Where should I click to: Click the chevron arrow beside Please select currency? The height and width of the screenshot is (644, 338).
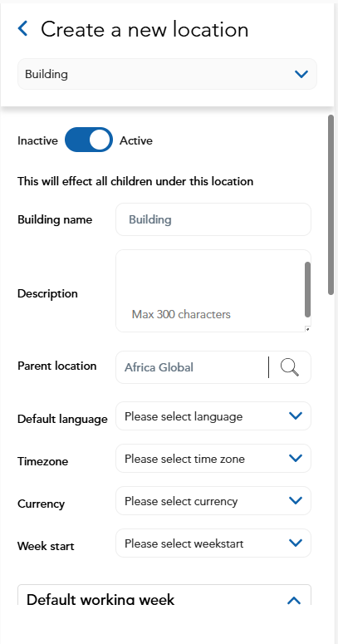click(296, 500)
